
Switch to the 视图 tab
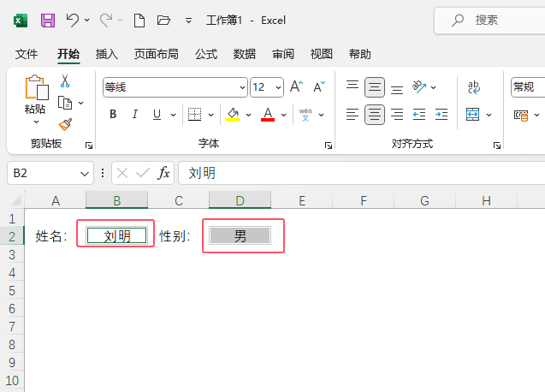pyautogui.click(x=322, y=54)
